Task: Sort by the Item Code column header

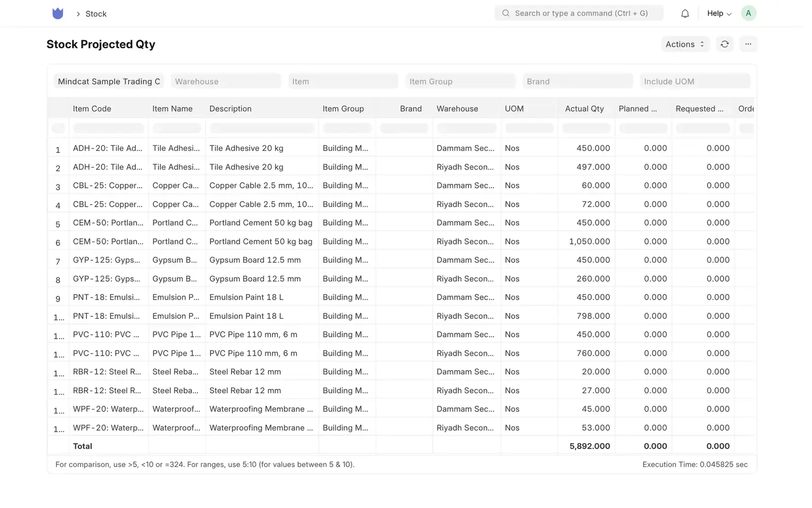Action: [109, 109]
